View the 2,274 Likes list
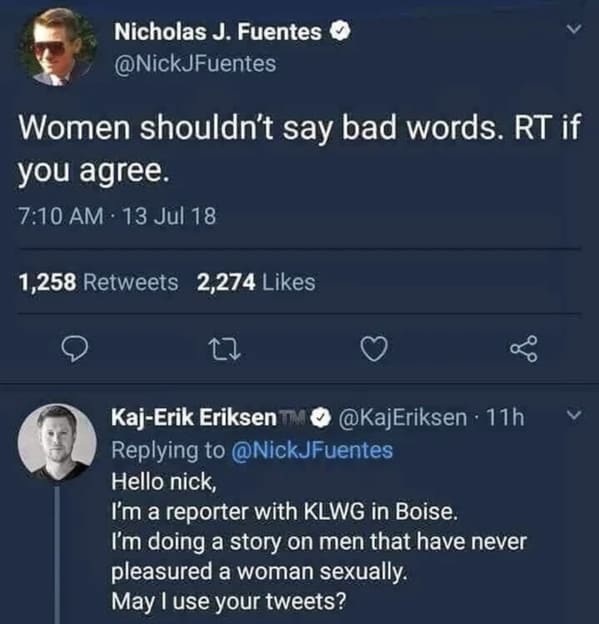 pyautogui.click(x=256, y=282)
